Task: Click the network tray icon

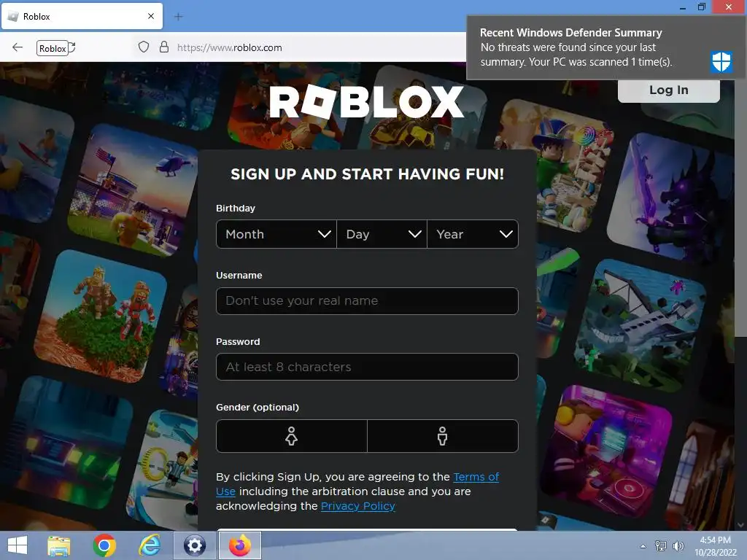Action: pyautogui.click(x=661, y=546)
